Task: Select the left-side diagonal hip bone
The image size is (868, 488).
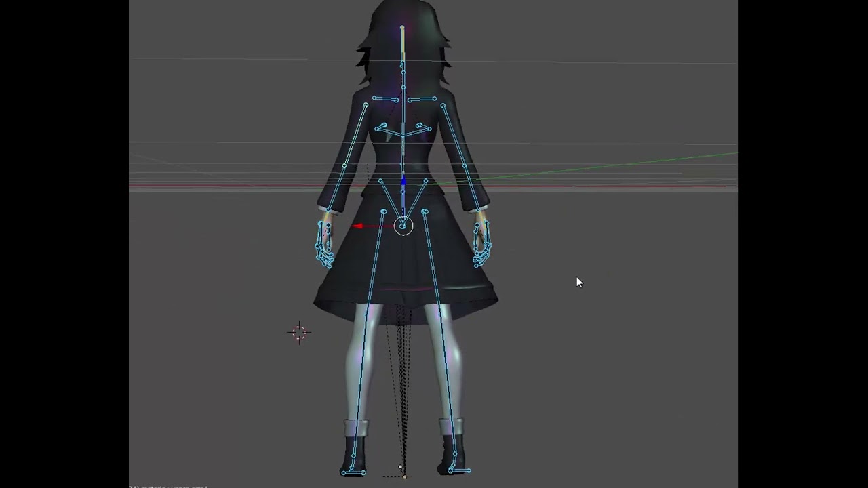Action: pyautogui.click(x=391, y=201)
